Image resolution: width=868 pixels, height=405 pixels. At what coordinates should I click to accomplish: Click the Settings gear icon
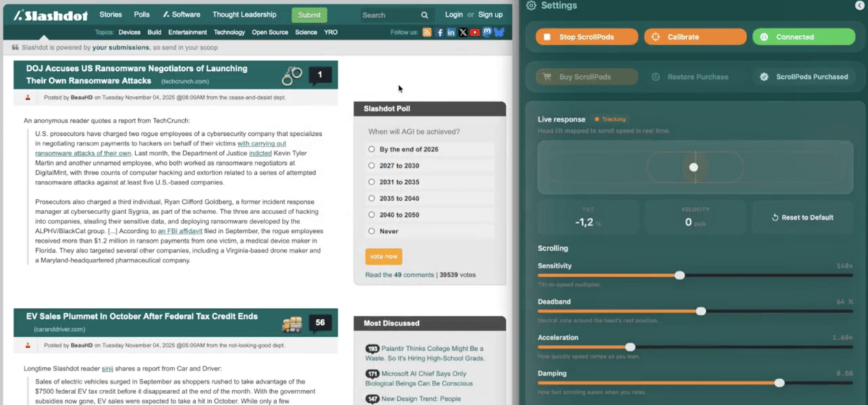(532, 5)
